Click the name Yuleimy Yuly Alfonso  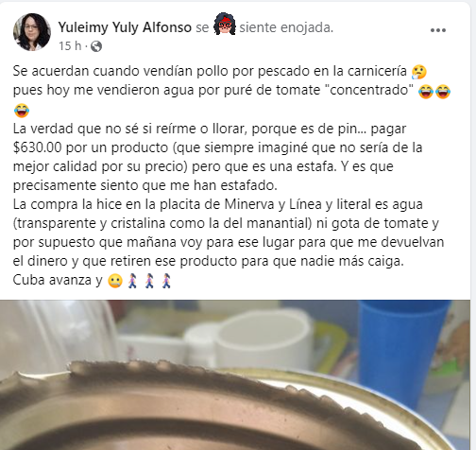coord(125,27)
